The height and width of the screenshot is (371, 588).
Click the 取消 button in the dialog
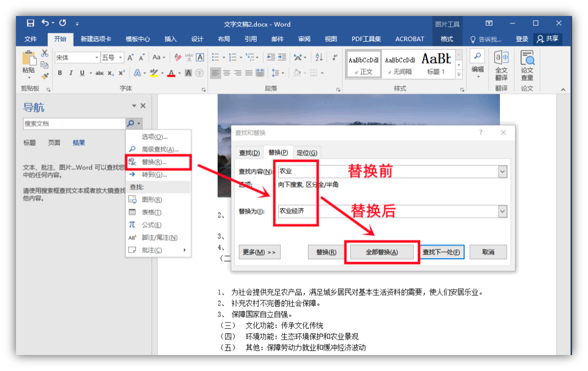click(488, 252)
